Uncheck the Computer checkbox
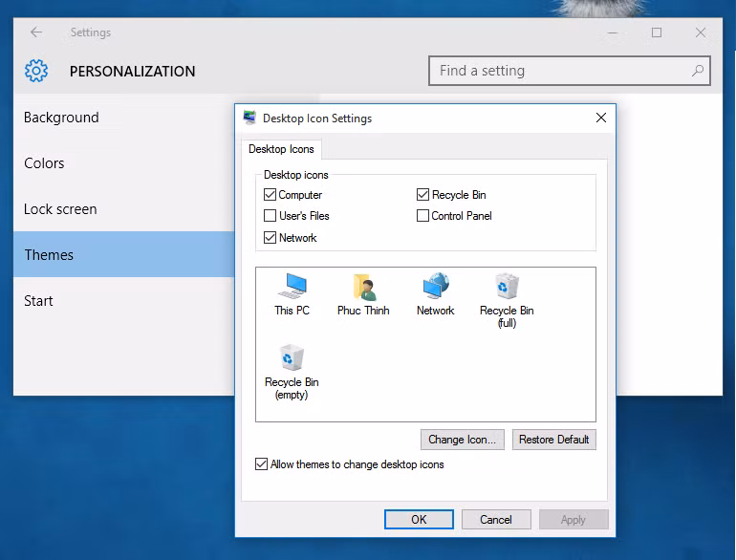The image size is (736, 560). (271, 195)
